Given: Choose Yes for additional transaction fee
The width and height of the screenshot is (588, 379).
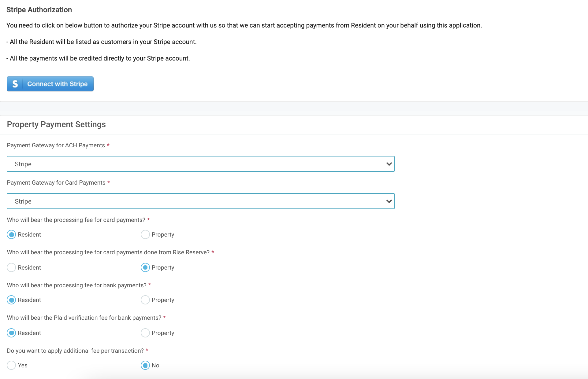Looking at the screenshot, I should click(11, 366).
